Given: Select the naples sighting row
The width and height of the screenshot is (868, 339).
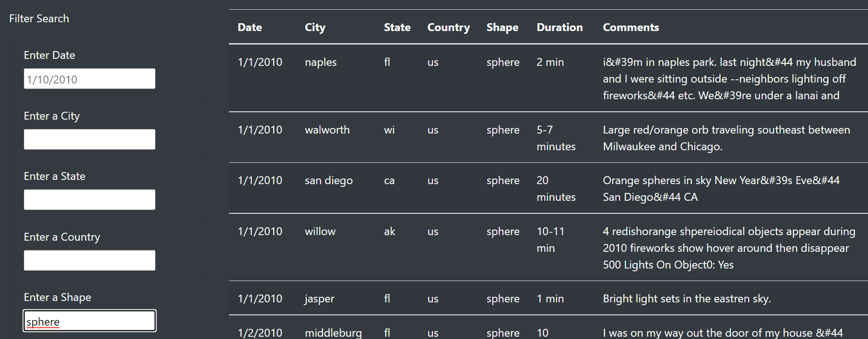Looking at the screenshot, I should click(418, 78).
